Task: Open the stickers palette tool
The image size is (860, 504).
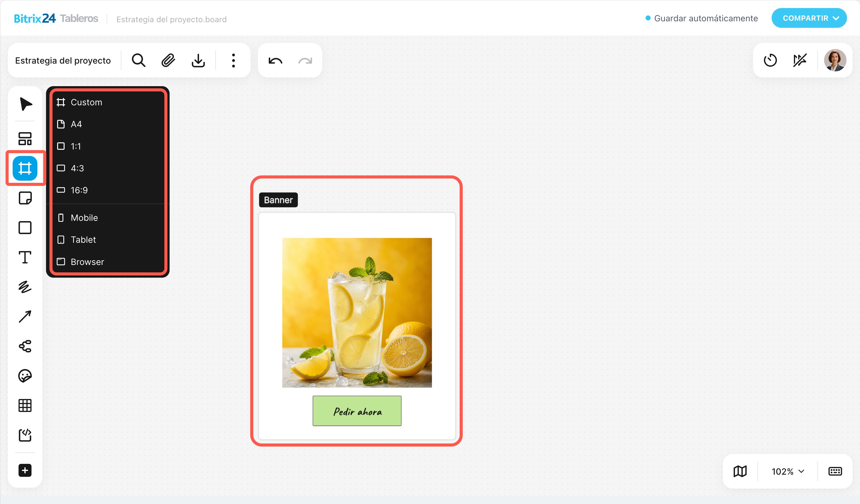Action: [25, 376]
